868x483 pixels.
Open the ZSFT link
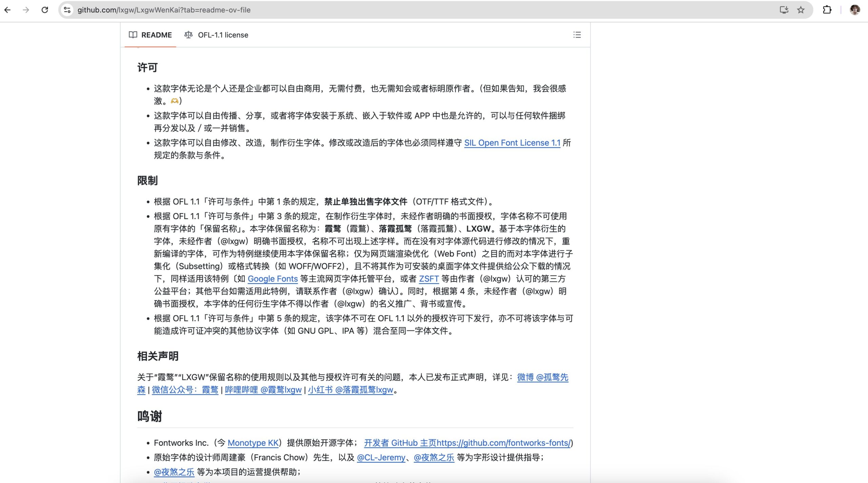(429, 279)
